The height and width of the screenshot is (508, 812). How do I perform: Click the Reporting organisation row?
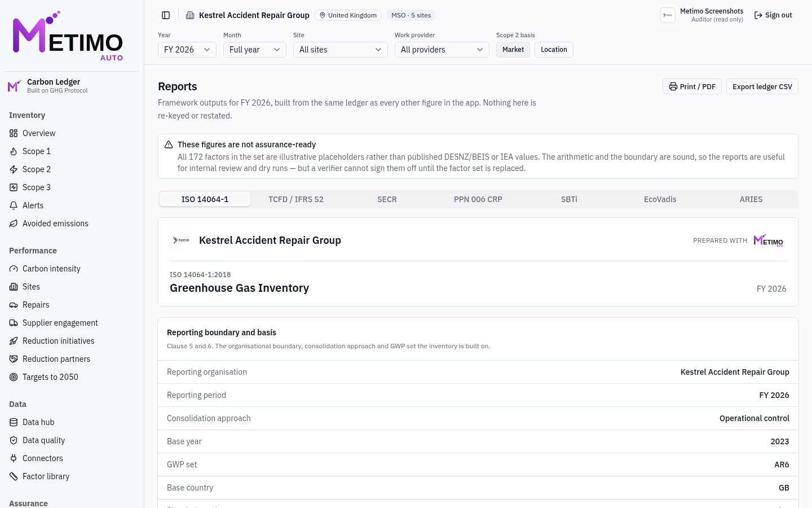pos(478,372)
